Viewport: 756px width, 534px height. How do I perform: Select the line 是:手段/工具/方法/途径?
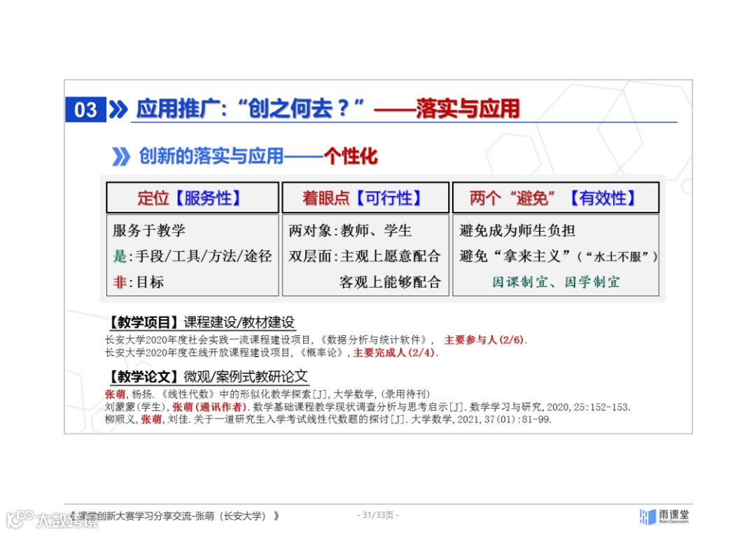[x=192, y=256]
